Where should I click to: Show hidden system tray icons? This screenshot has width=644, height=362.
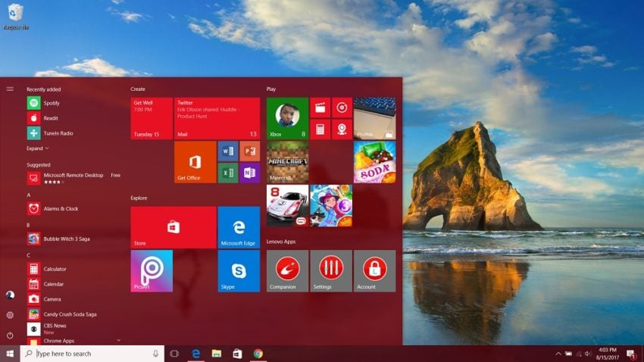pyautogui.click(x=558, y=354)
